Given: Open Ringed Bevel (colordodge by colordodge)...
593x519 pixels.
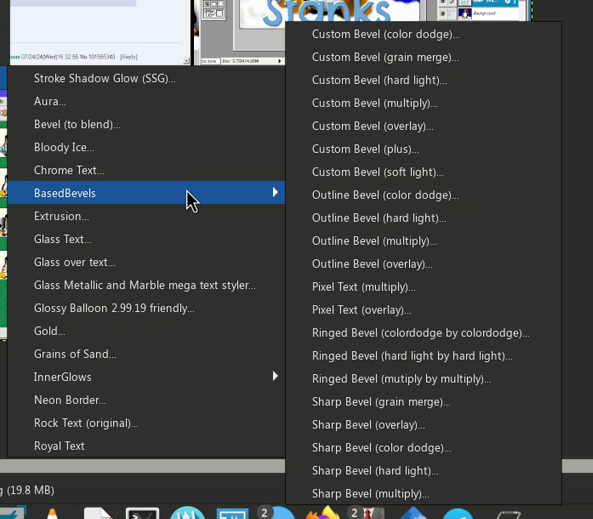Looking at the screenshot, I should pyautogui.click(x=423, y=333).
